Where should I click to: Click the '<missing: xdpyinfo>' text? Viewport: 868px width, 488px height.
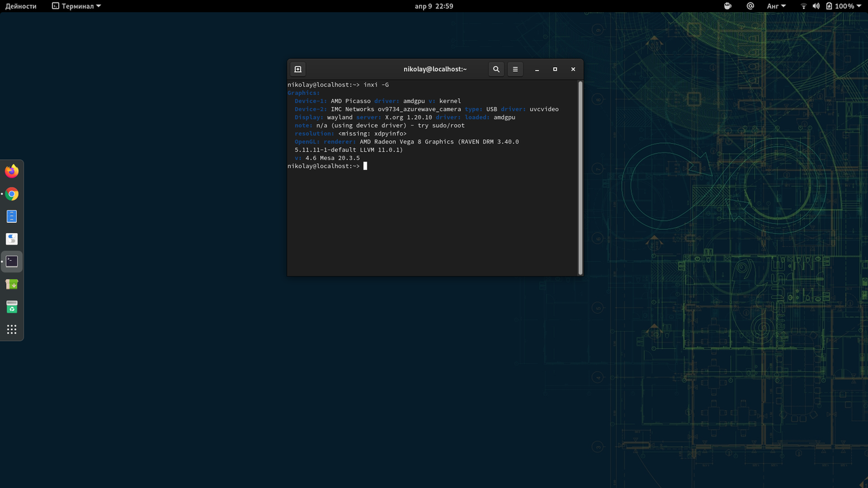point(372,134)
